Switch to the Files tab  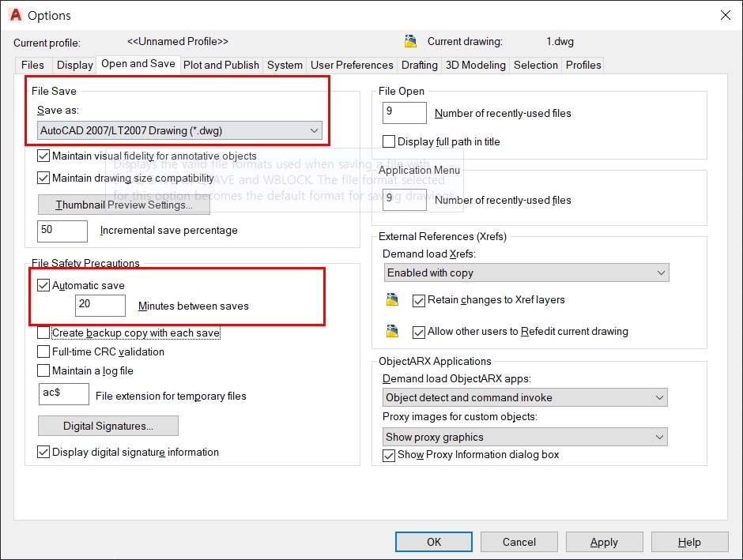[32, 66]
